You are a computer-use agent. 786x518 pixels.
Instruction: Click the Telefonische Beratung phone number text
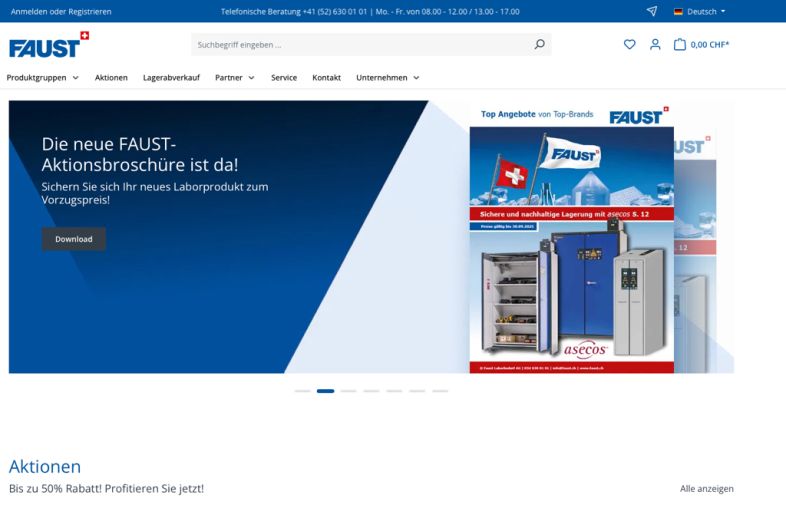click(370, 12)
